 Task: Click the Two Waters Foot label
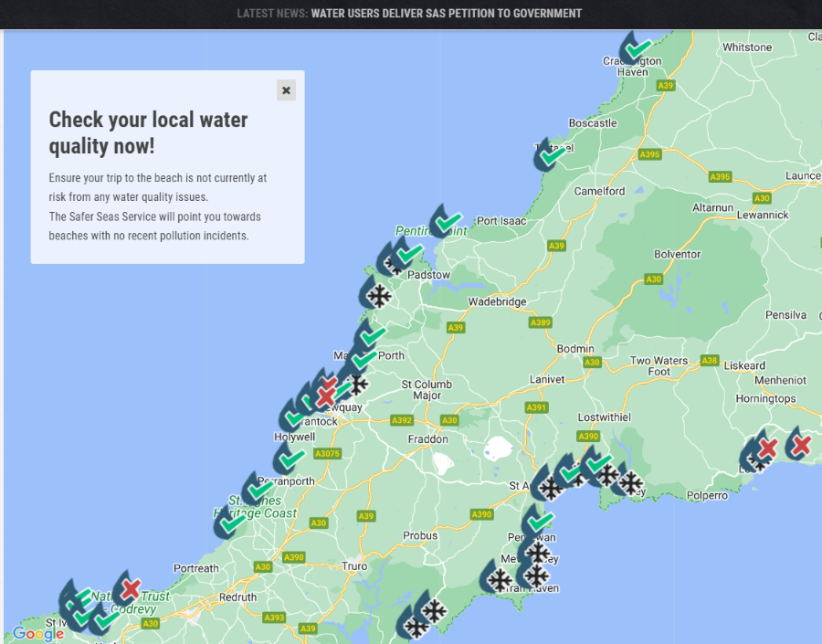coord(659,366)
